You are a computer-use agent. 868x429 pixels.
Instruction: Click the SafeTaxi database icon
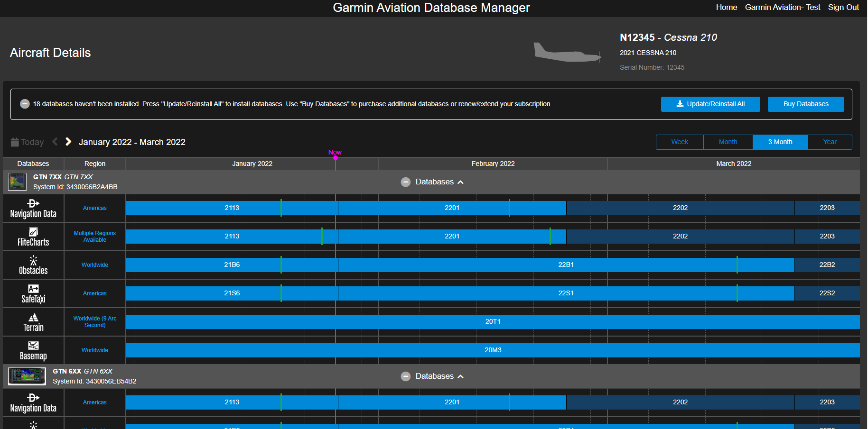pyautogui.click(x=33, y=289)
